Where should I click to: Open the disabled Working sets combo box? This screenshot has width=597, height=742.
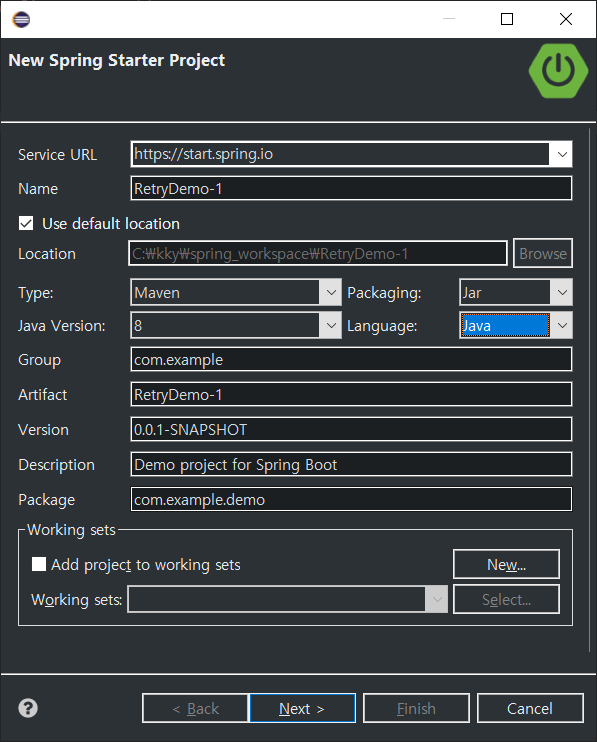point(288,600)
